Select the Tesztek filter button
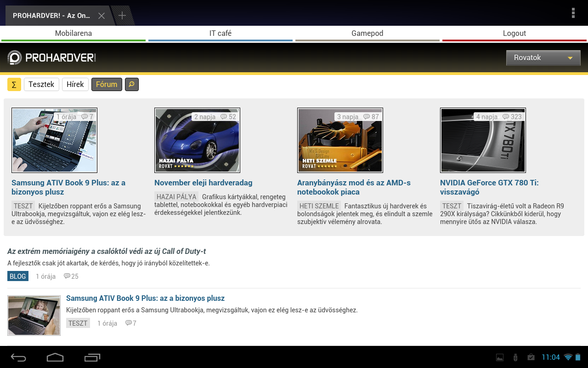The image size is (588, 368). (41, 85)
